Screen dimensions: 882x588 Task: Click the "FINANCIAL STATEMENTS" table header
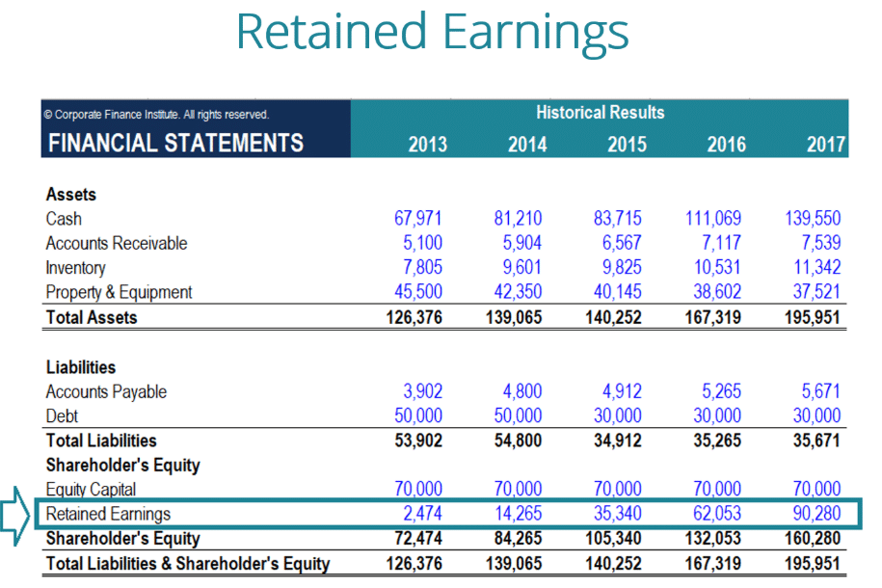(175, 143)
